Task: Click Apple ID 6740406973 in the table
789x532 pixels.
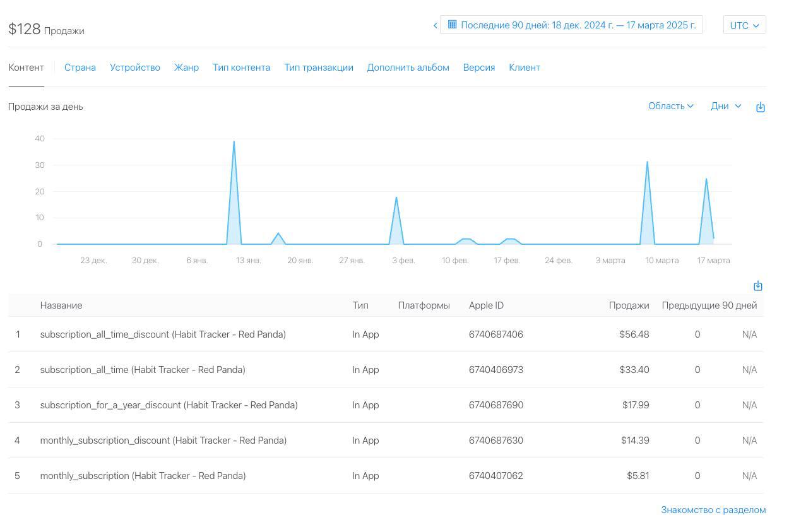Action: click(496, 369)
